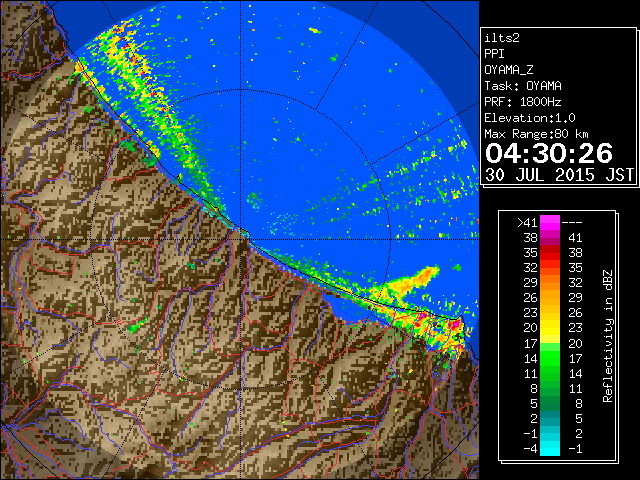Image resolution: width=640 pixels, height=480 pixels.
Task: Select the "30 JUL 2015 JST" date
Action: [559, 175]
